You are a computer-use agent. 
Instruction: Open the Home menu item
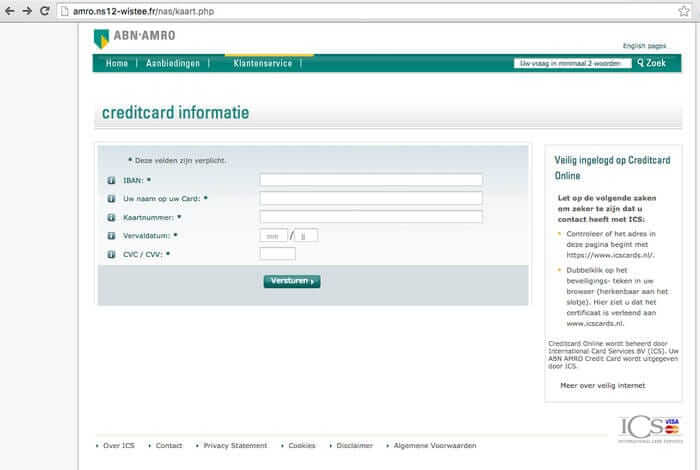[117, 63]
